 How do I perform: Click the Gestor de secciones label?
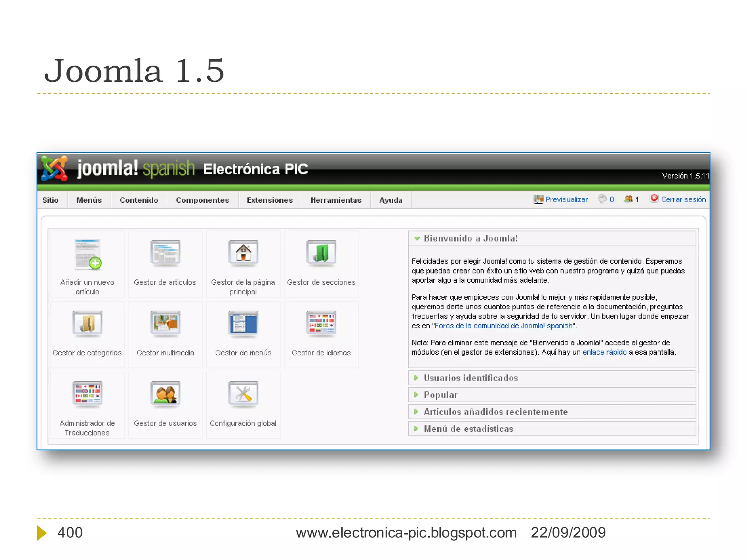[x=321, y=282]
